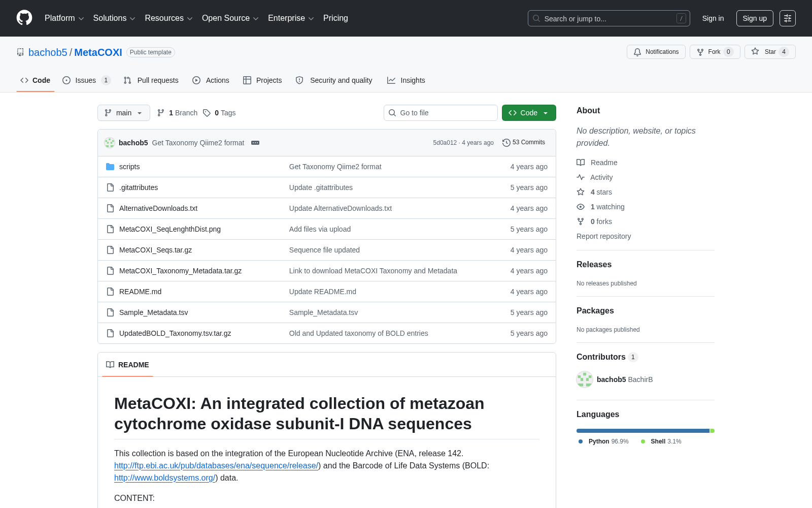Screen dimensions: 812x508
Task: Open the global navigation settings icon button
Action: (x=788, y=18)
